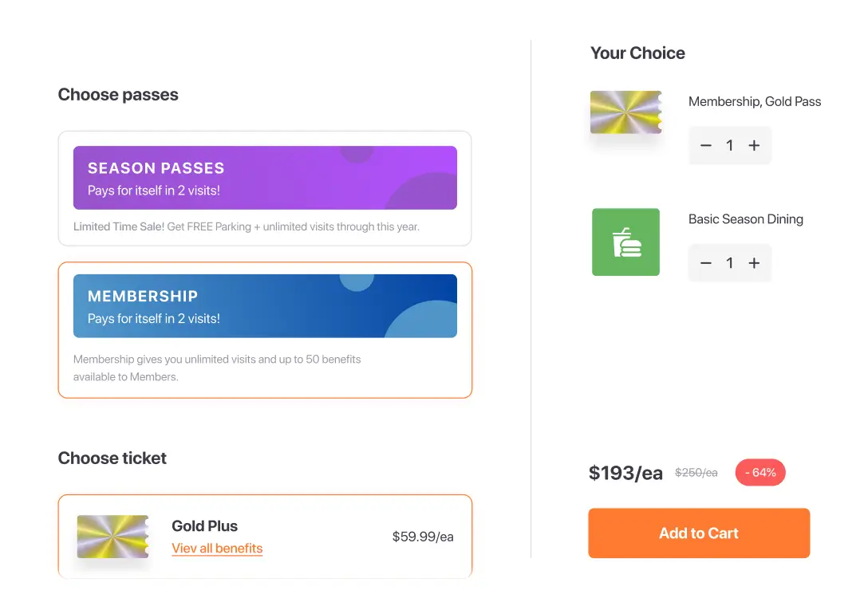868x598 pixels.
Task: Click the Basic Season Dining label
Action: click(x=745, y=219)
